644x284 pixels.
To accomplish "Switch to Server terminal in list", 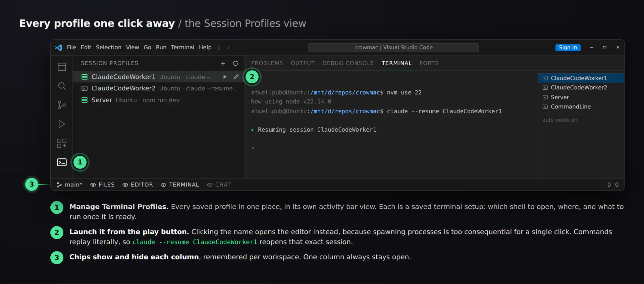I will [x=581, y=97].
